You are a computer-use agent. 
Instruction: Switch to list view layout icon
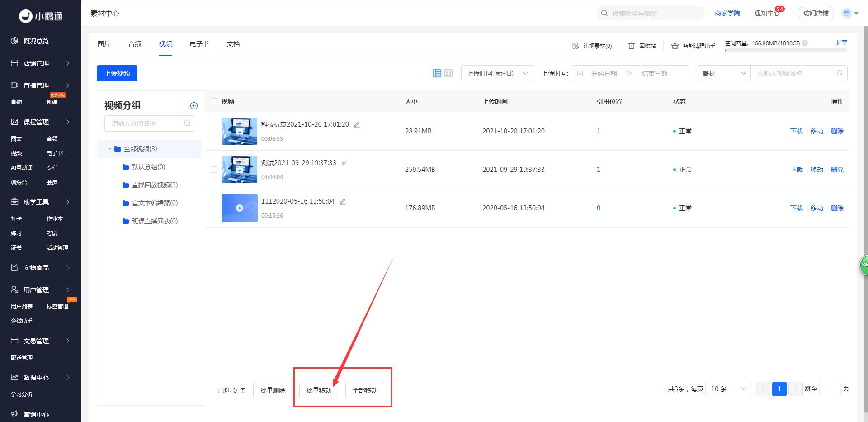[437, 73]
